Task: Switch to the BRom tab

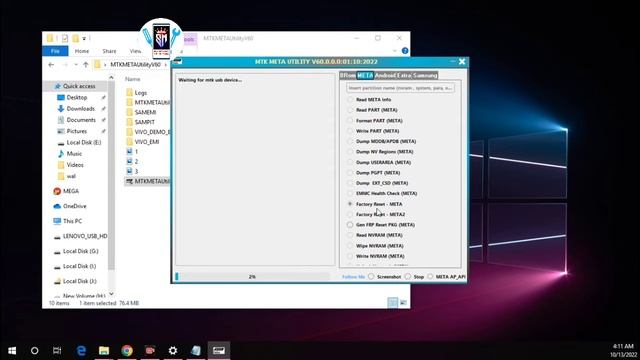Action: (x=348, y=76)
